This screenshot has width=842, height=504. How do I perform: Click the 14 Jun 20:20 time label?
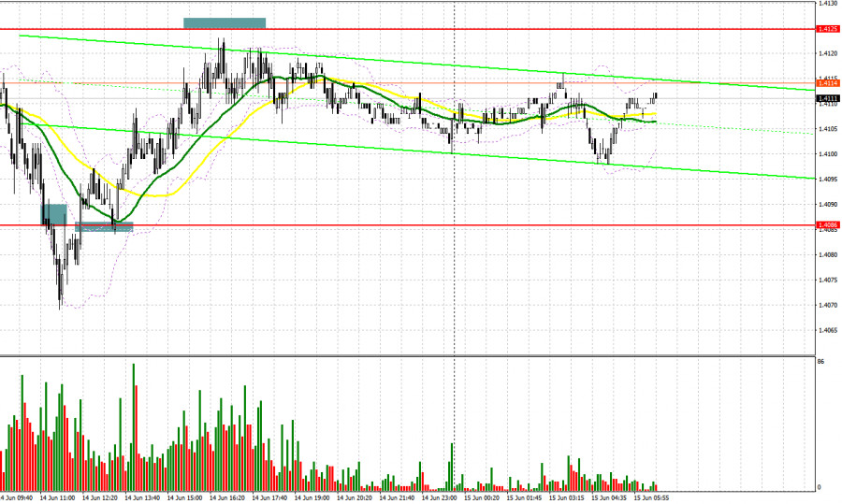[355, 498]
